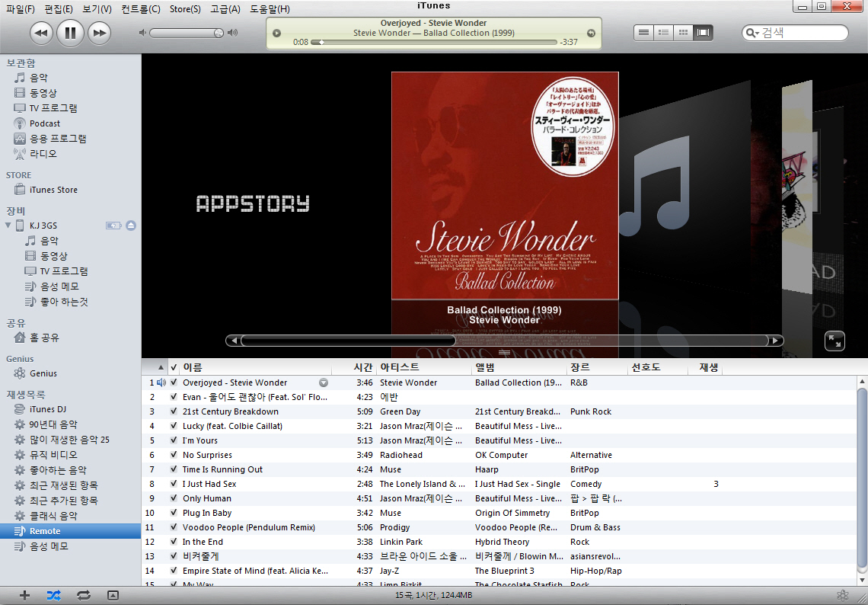This screenshot has width=868, height=605.
Task: Open the 라디오 section
Action: (43, 153)
